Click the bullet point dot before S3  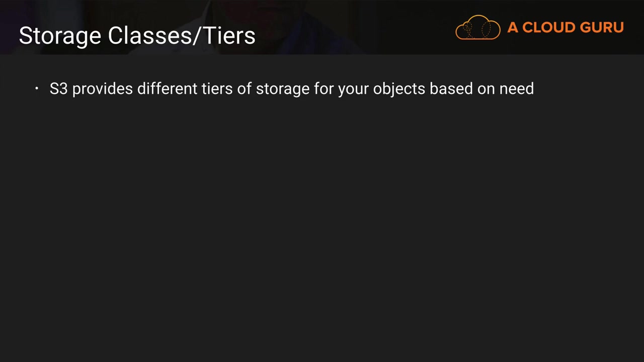(37, 88)
